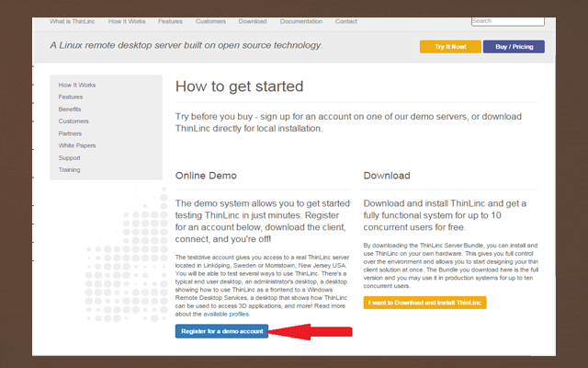Focus the Search input field

coord(508,21)
